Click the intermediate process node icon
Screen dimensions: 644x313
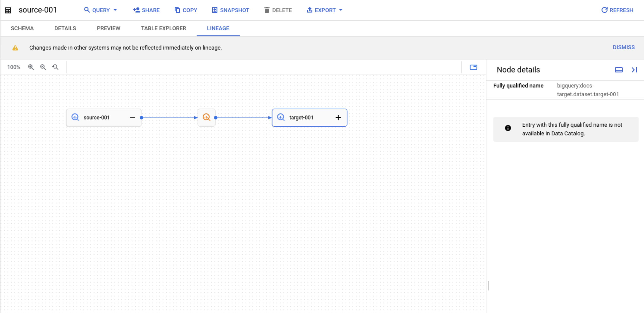click(206, 118)
